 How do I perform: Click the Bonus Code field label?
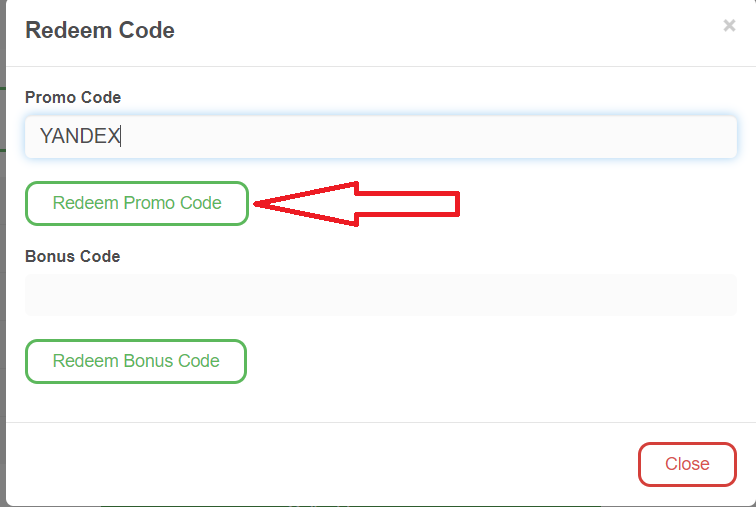[x=72, y=256]
